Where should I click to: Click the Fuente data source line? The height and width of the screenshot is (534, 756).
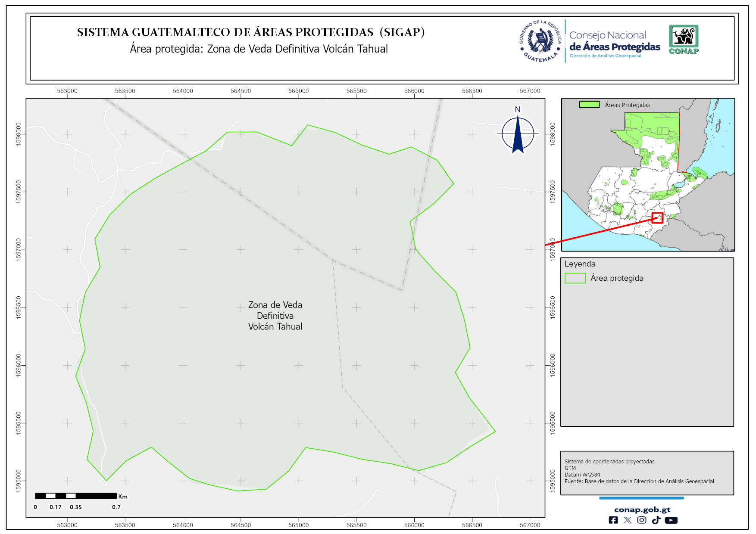[639, 481]
